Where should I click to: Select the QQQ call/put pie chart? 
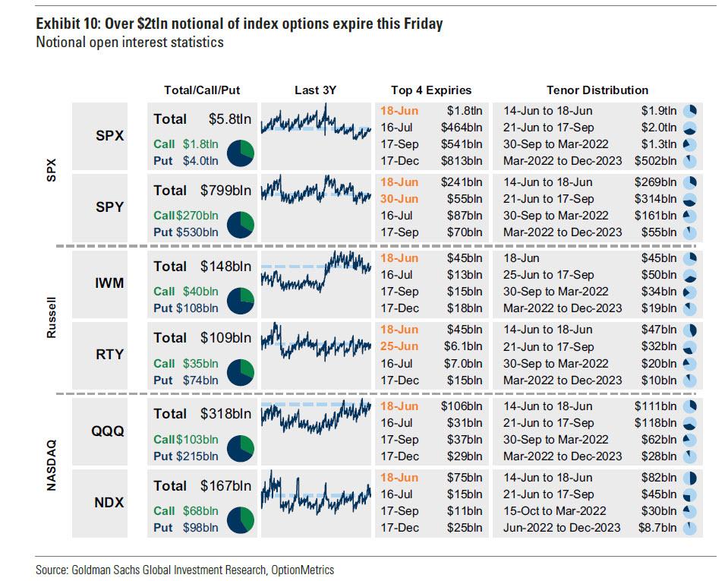[x=240, y=447]
